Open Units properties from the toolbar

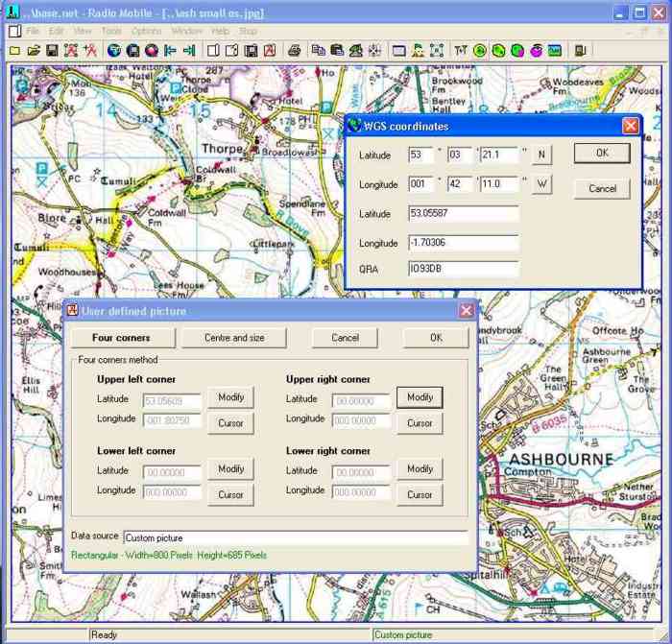click(90, 51)
